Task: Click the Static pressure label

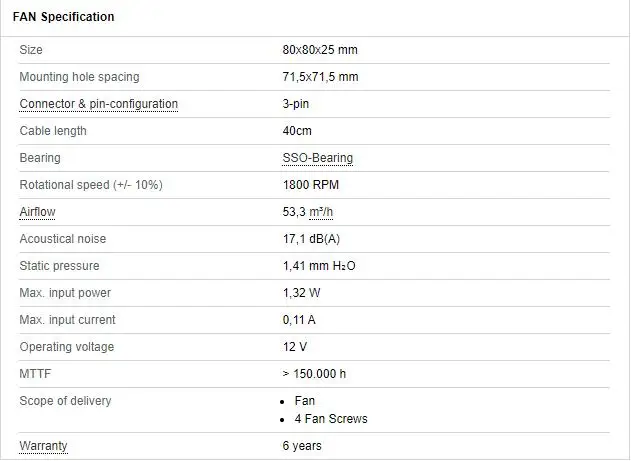Action: pos(59,266)
